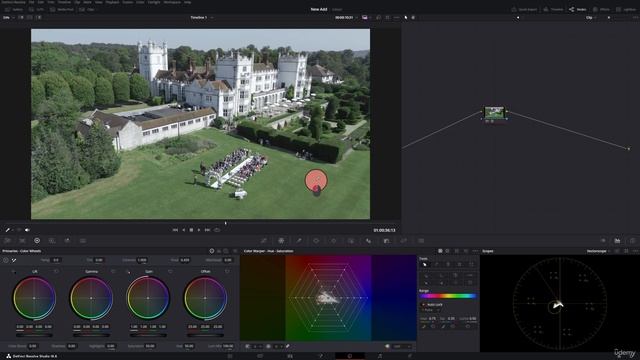Open the Vectorscope scope type dropdown
Image resolution: width=640 pixels, height=360 pixels.
598,251
